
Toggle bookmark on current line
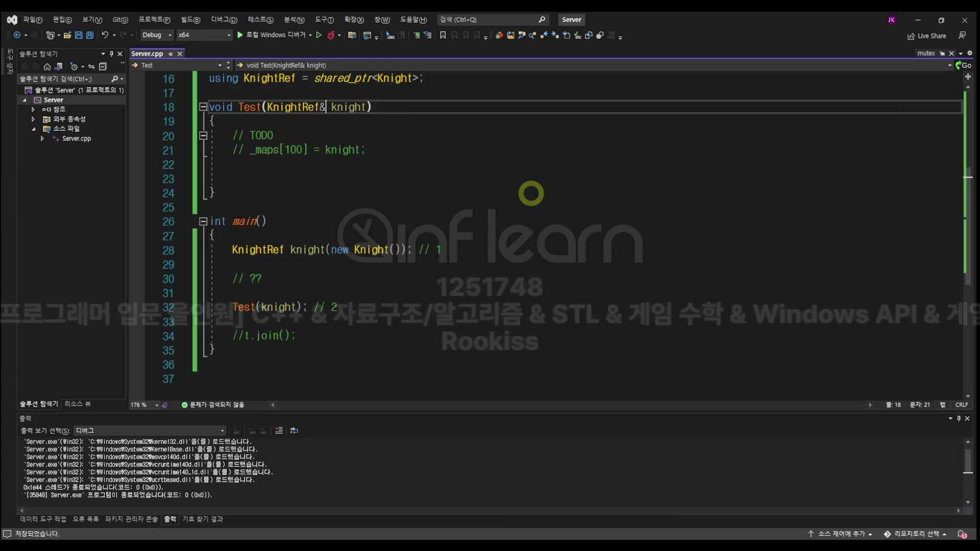[443, 35]
